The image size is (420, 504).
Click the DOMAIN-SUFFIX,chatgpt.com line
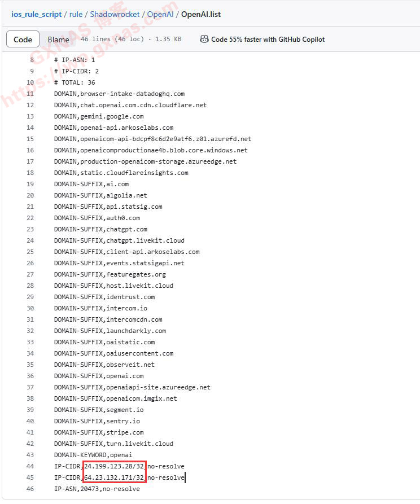click(100, 229)
